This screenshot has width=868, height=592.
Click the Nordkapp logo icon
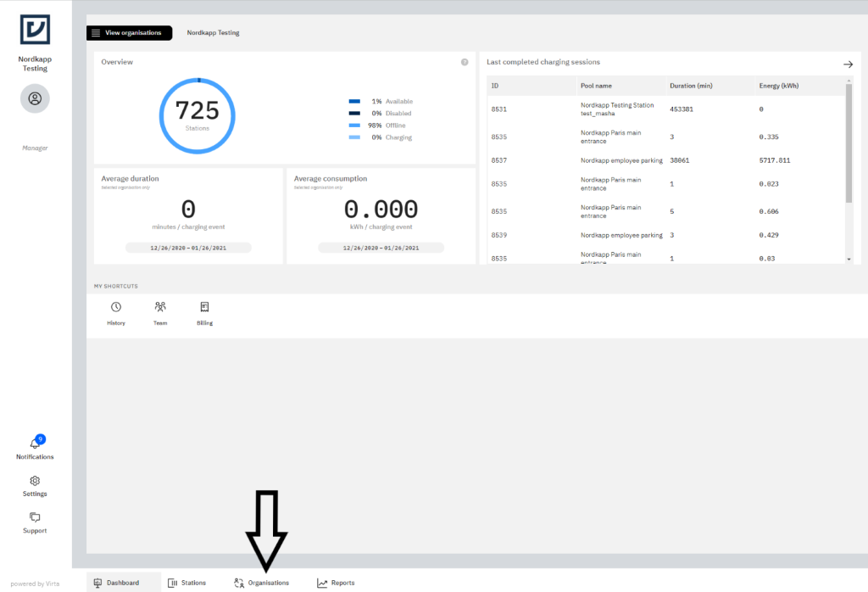[35, 30]
